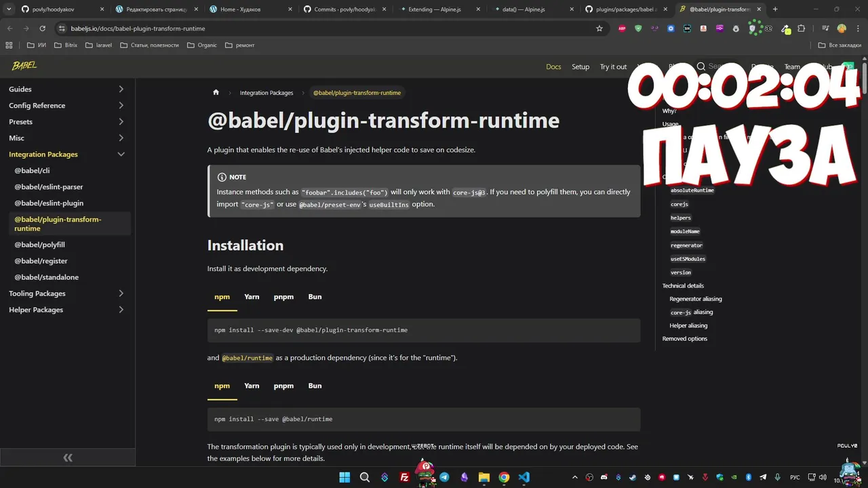Select Bun tab above the --save @babel/runtime command
This screenshot has height=488, width=868.
(315, 386)
